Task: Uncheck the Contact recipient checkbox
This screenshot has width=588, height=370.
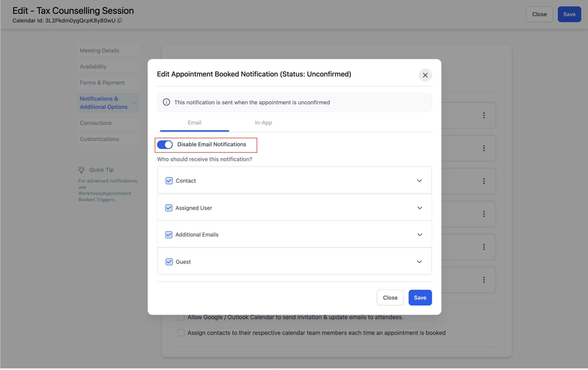Action: click(169, 181)
